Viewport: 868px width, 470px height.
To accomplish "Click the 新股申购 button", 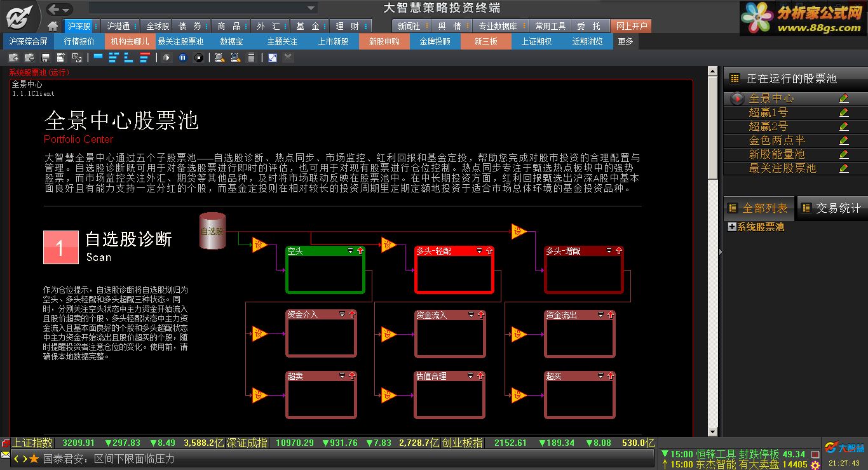I will pos(384,41).
